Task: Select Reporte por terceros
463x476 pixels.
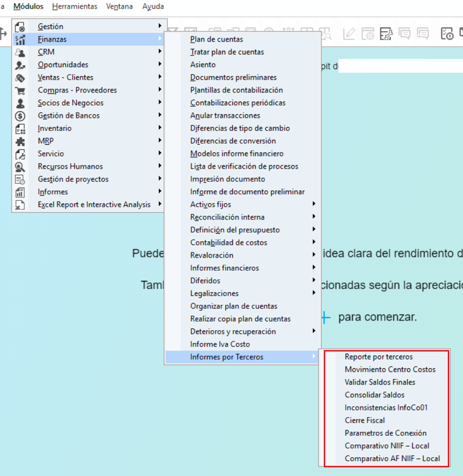Action: (x=379, y=357)
